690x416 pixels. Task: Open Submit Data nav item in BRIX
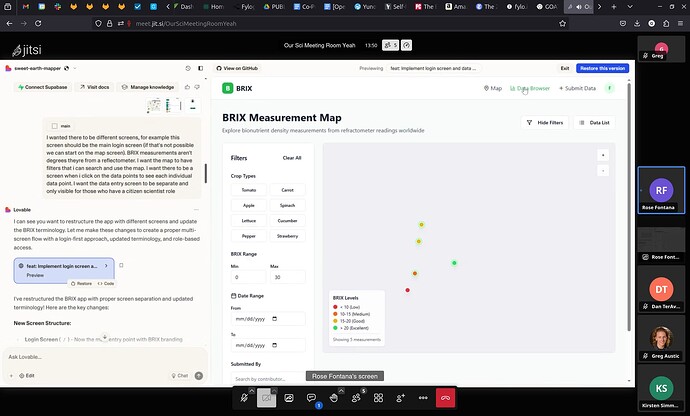pos(577,88)
